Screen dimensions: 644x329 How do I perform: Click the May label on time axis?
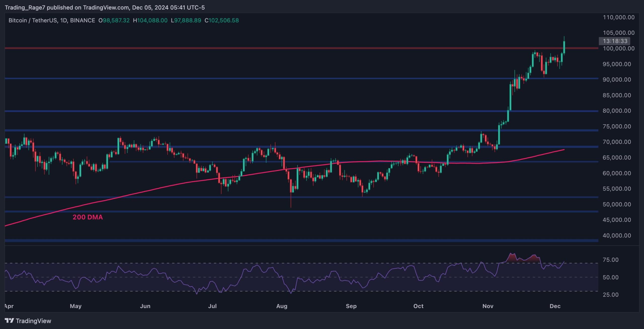click(75, 306)
